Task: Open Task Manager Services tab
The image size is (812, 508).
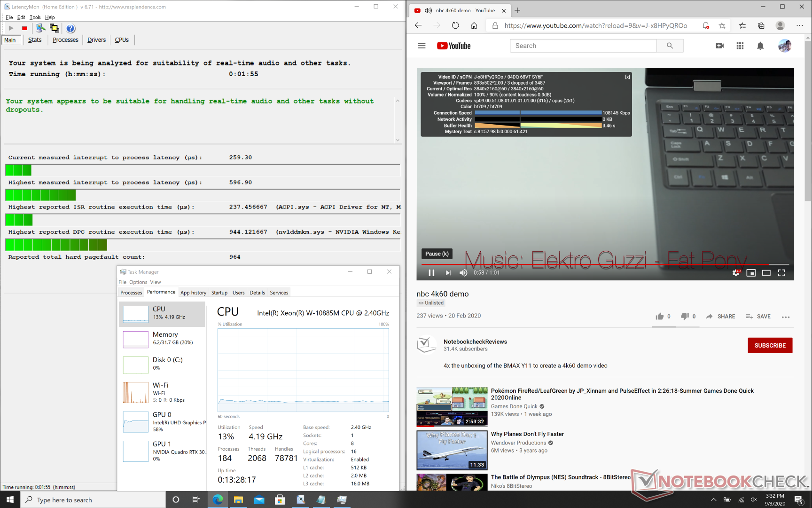Action: [x=279, y=293]
